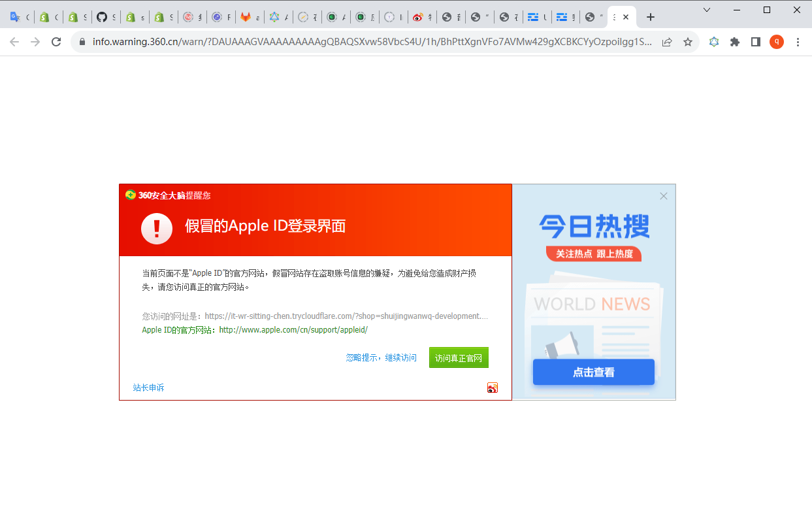Image resolution: width=812 pixels, height=513 pixels.
Task: Click the address bar URL
Action: (x=372, y=42)
